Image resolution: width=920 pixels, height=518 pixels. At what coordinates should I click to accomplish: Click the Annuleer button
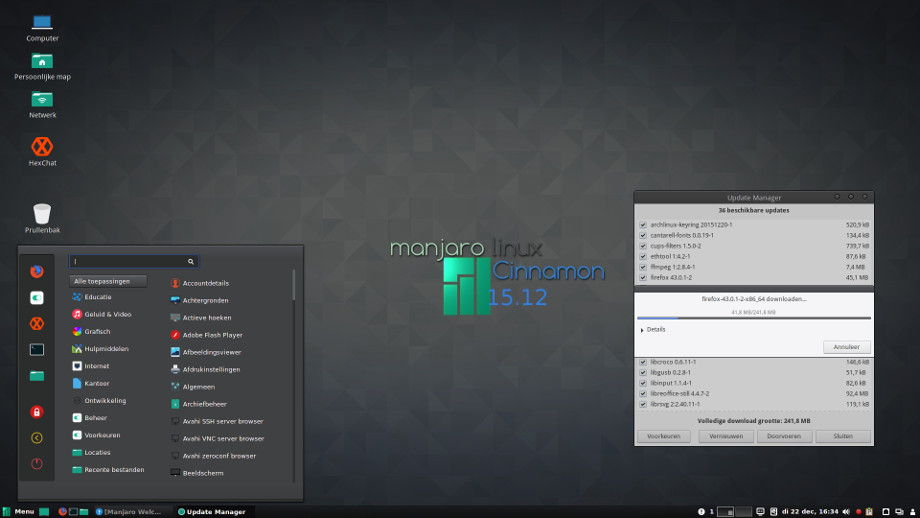pyautogui.click(x=846, y=347)
